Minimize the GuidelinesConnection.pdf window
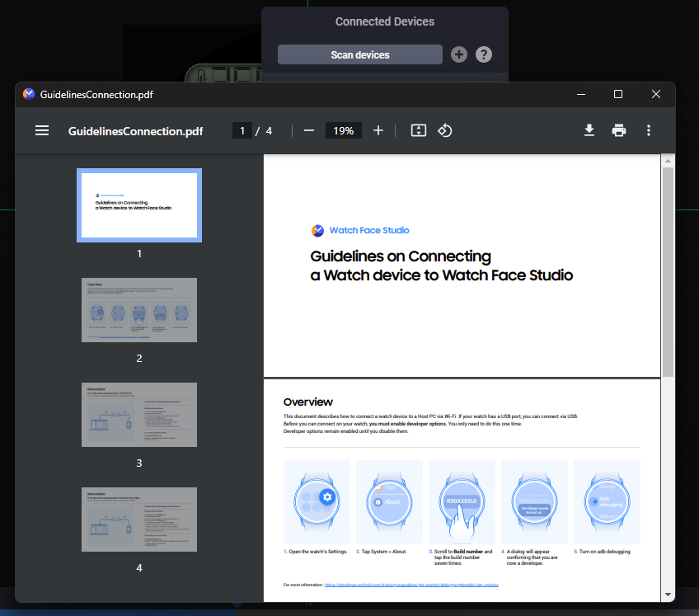 click(581, 94)
